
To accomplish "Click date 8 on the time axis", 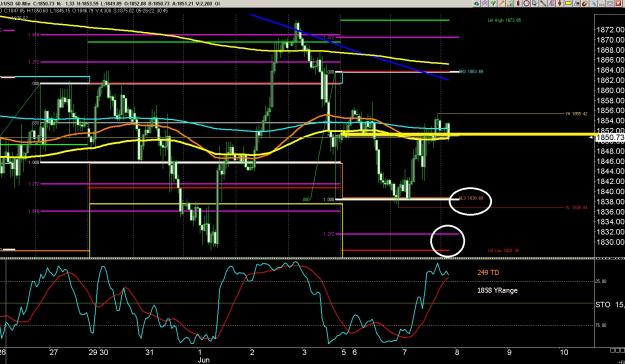I will (x=457, y=352).
